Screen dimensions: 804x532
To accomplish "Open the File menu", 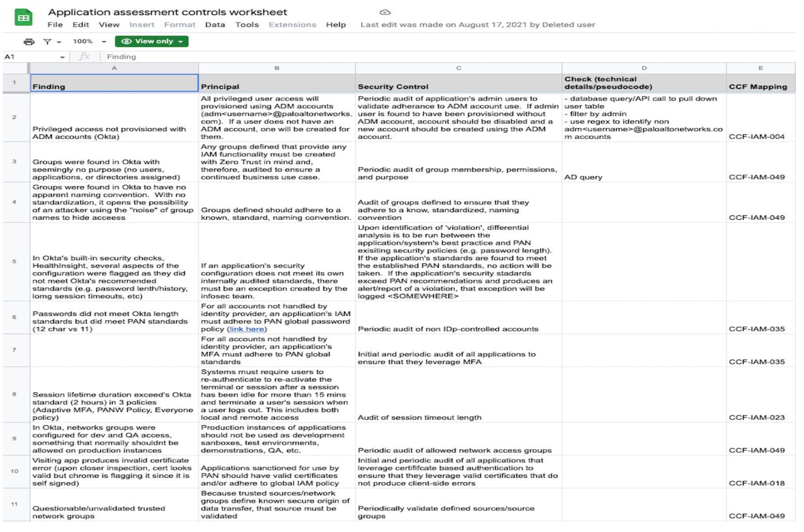I will click(x=55, y=25).
